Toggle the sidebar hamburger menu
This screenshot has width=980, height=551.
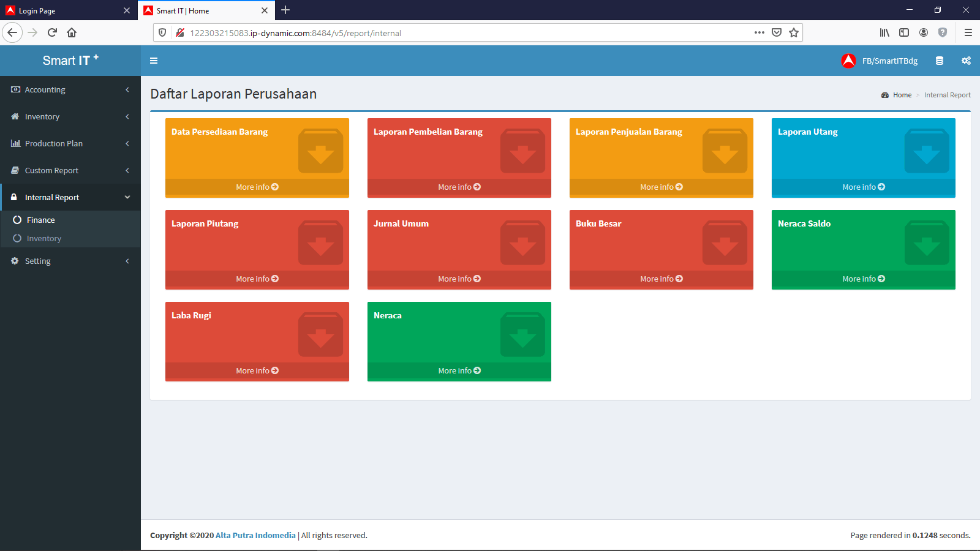click(154, 61)
